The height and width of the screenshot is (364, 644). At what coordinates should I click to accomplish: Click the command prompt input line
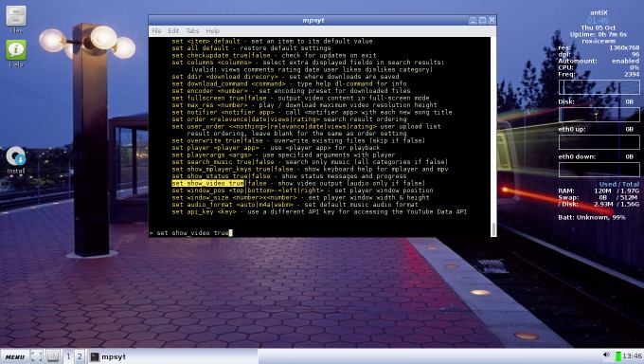click(319, 233)
